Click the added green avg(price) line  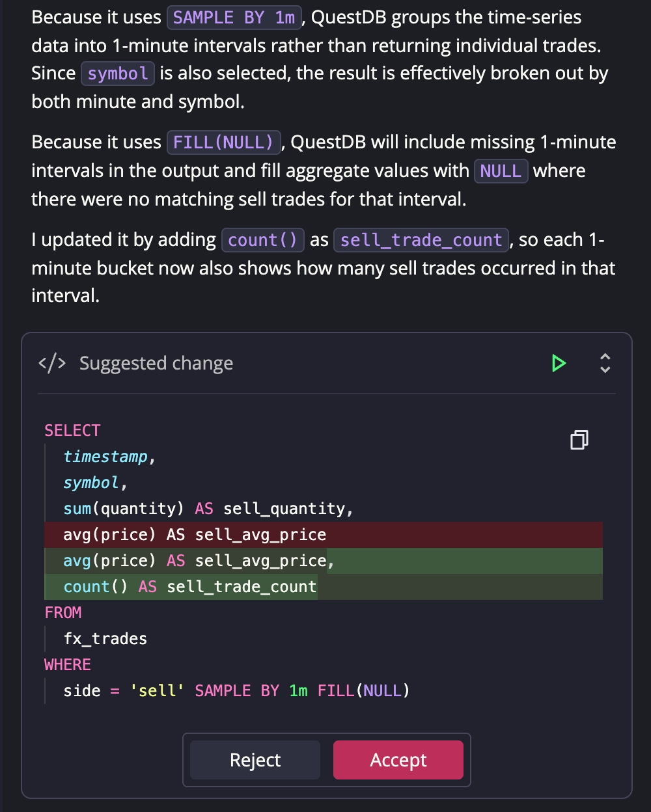pos(324,561)
